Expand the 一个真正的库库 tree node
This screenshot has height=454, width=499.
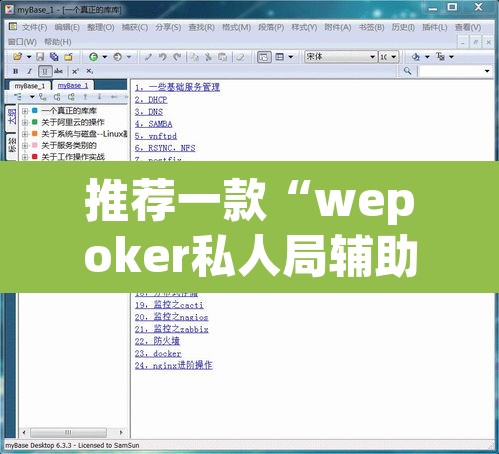(x=25, y=111)
